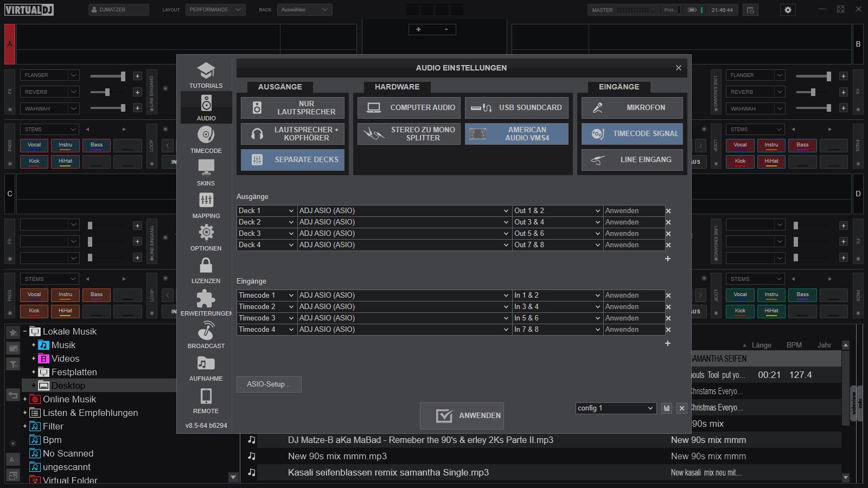Remove the Deck 1 output row
This screenshot has height=488, width=868.
(668, 211)
